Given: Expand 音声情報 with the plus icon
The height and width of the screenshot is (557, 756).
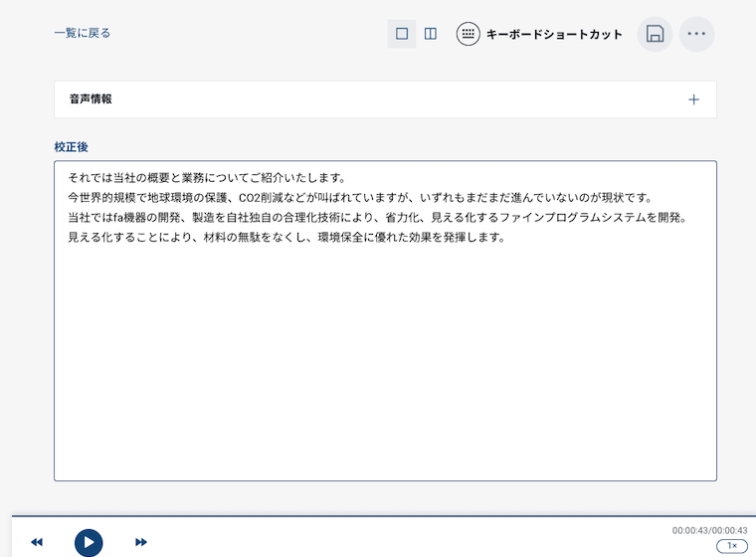Looking at the screenshot, I should click(693, 99).
